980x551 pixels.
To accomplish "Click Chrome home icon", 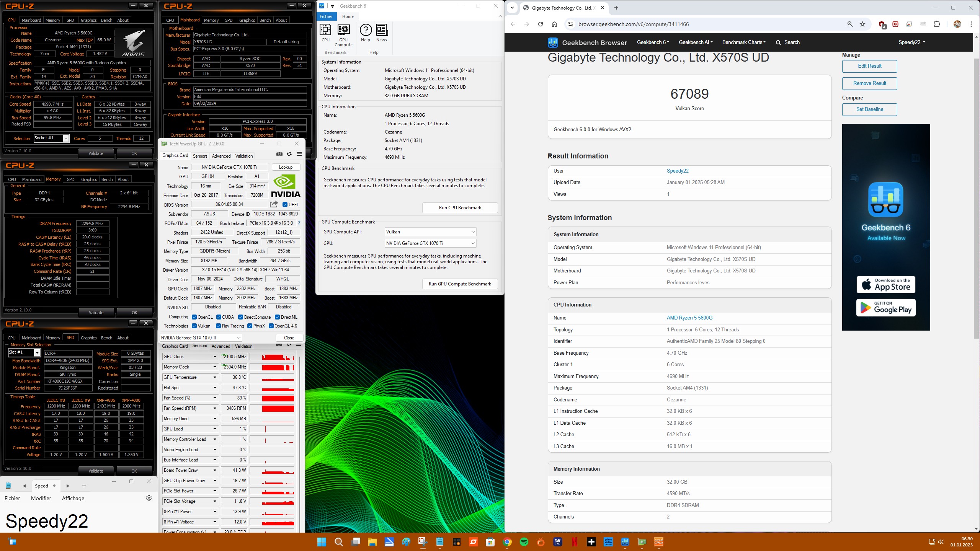I will (x=554, y=24).
